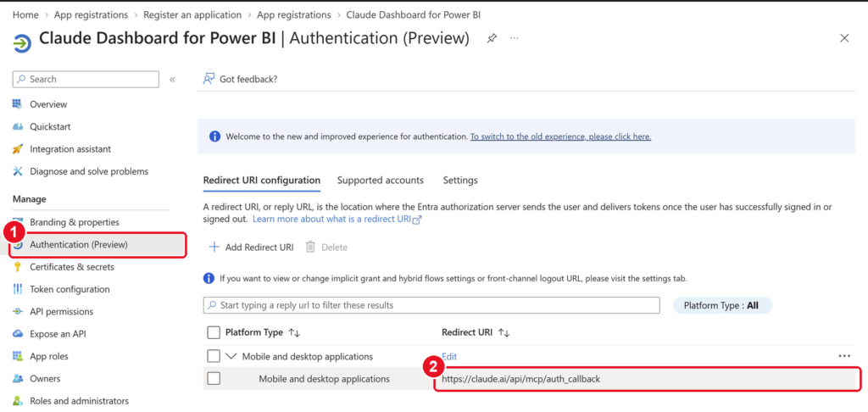Click the Roles and administrators icon
This screenshot has width=868, height=412.
tap(18, 401)
